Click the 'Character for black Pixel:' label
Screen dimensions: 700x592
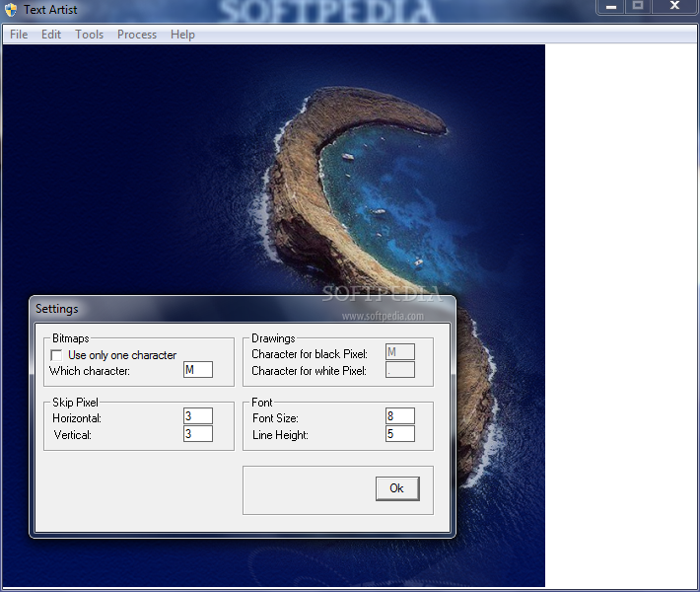pos(310,354)
